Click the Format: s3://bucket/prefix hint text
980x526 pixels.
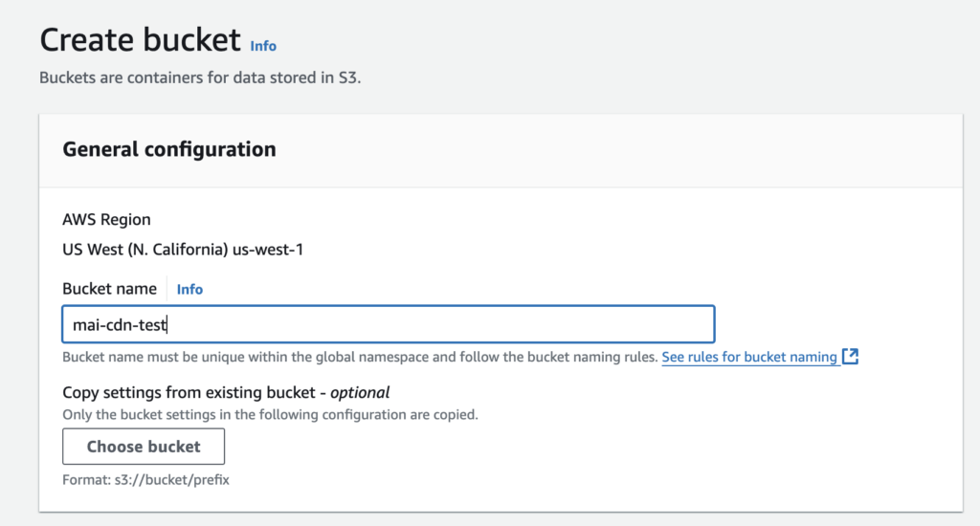tap(145, 480)
